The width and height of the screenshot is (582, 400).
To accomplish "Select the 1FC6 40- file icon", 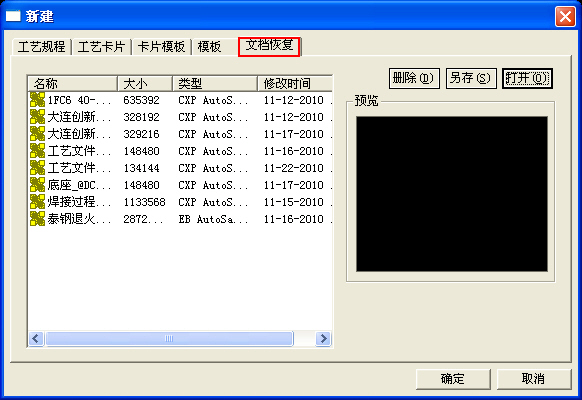I will tap(37, 100).
